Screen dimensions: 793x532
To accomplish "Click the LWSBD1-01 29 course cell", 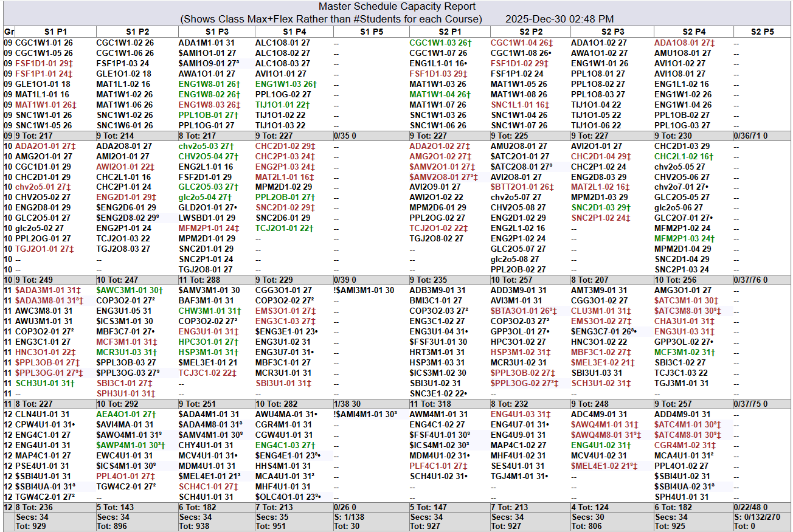I will [207, 218].
